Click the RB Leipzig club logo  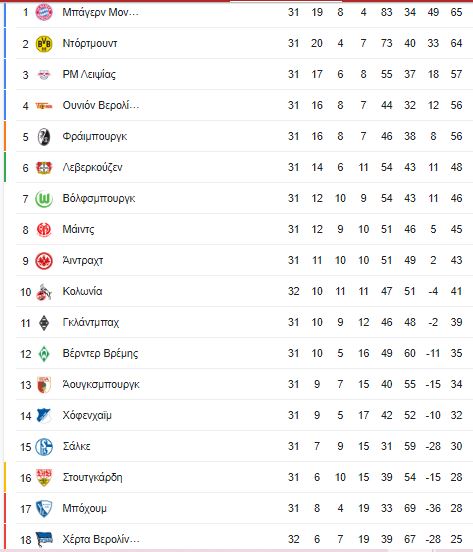click(x=44, y=75)
